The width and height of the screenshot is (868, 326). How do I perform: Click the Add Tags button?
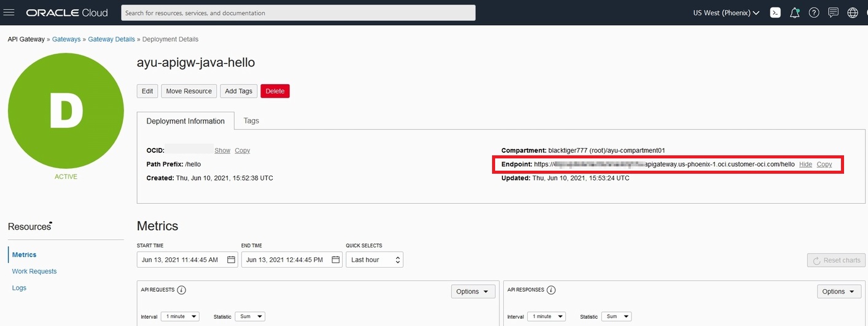pyautogui.click(x=238, y=91)
